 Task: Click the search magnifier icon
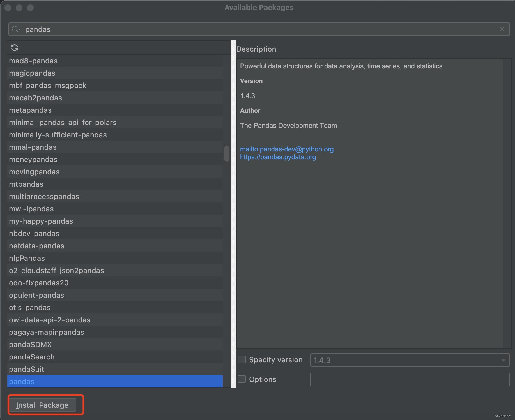[16, 29]
